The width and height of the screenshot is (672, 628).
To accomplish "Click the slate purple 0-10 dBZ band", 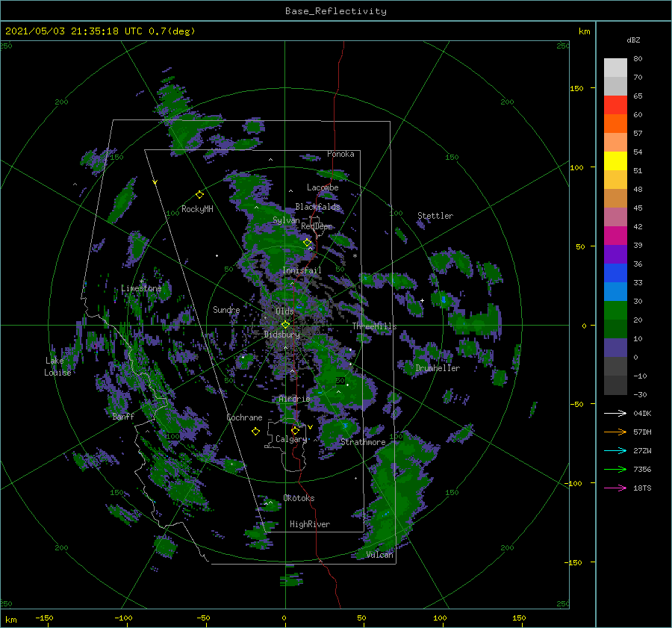I will tap(615, 348).
